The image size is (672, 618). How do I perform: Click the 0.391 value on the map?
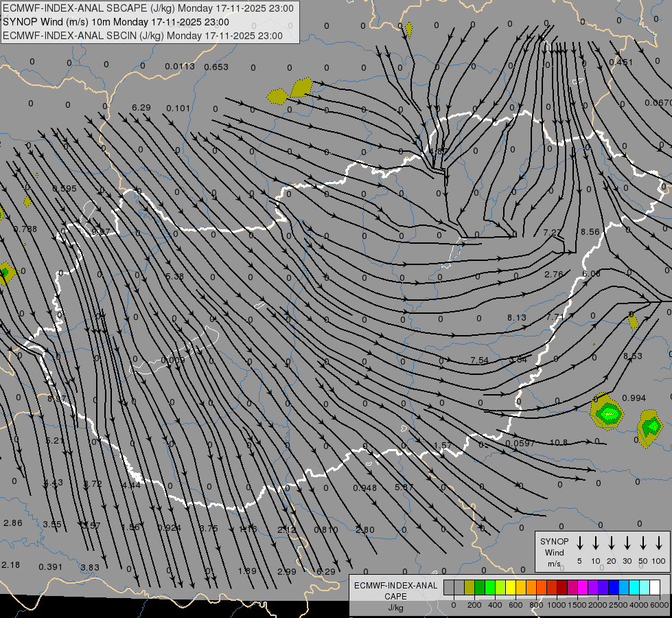point(51,567)
